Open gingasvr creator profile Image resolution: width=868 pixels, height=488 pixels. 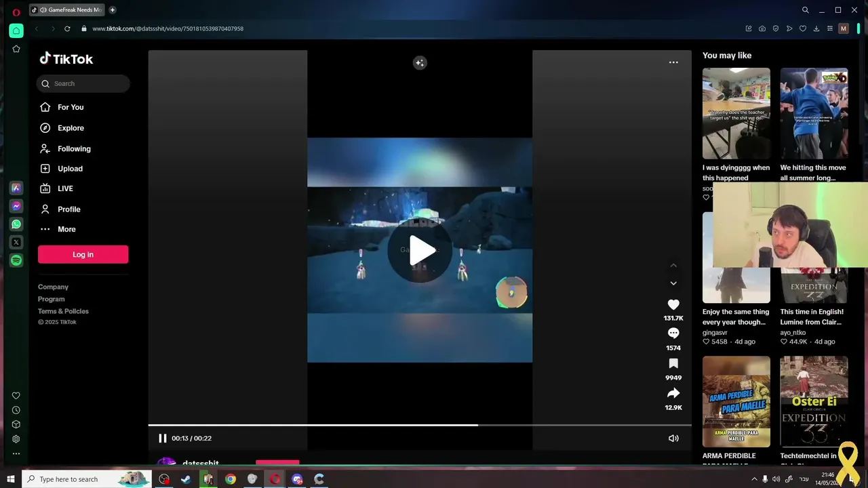716,333
